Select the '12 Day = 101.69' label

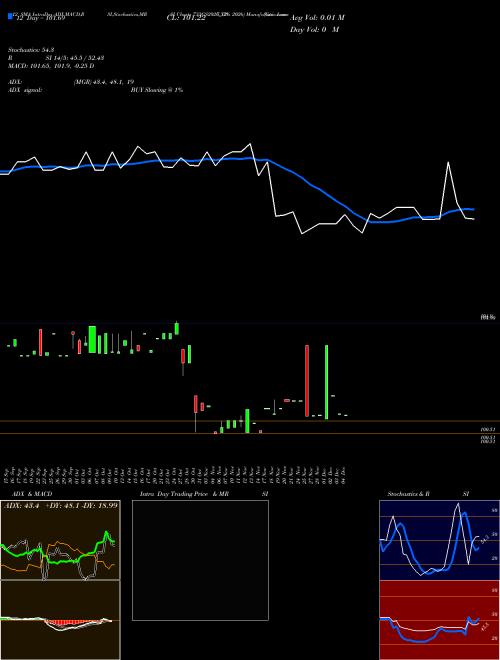(41, 18)
